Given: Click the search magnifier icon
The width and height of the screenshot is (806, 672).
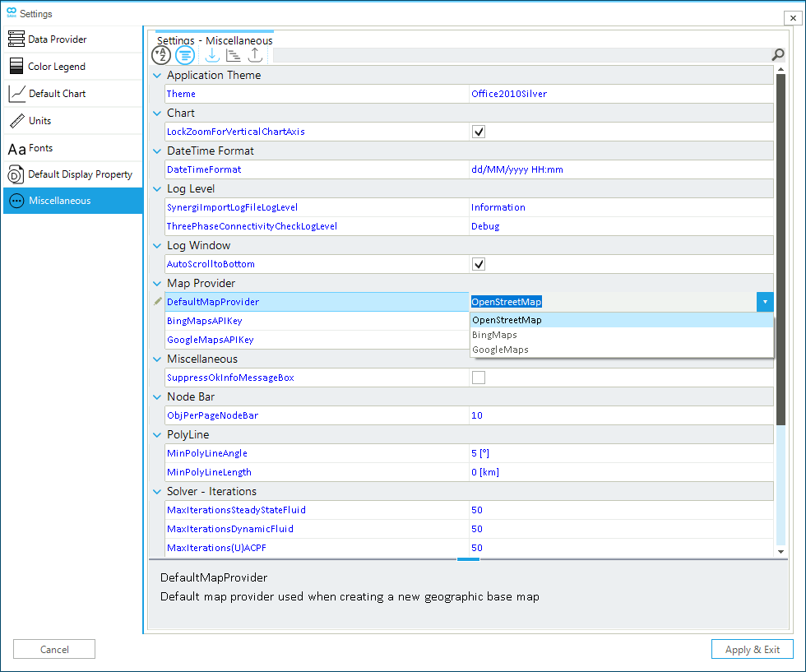Looking at the screenshot, I should (777, 55).
